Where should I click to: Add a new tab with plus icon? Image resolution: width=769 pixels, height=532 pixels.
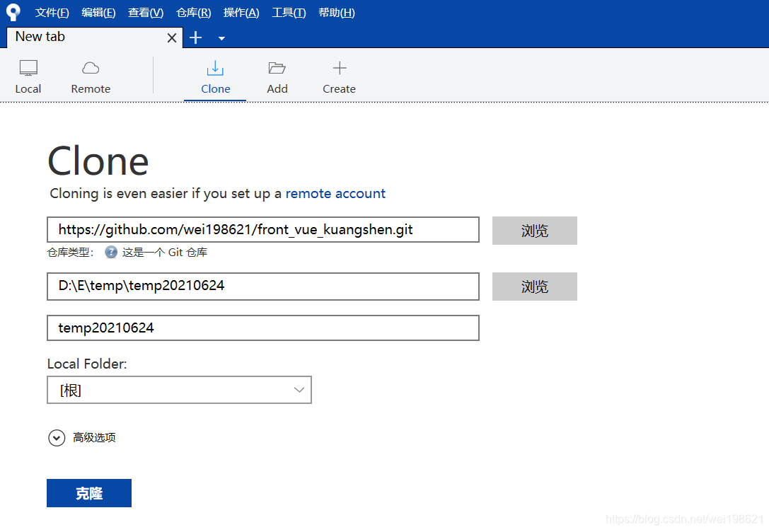click(x=196, y=37)
